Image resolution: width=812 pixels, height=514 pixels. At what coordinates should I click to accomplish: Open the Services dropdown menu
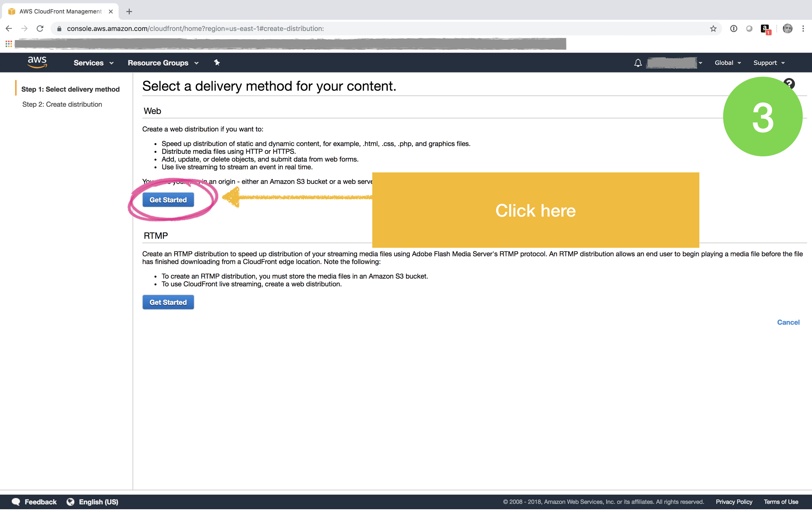coord(94,63)
